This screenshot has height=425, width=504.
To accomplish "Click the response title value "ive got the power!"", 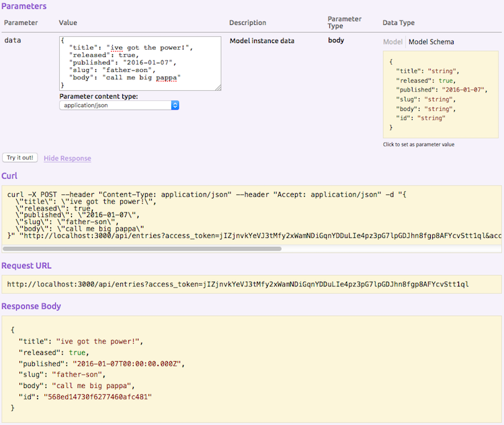I will point(97,342).
